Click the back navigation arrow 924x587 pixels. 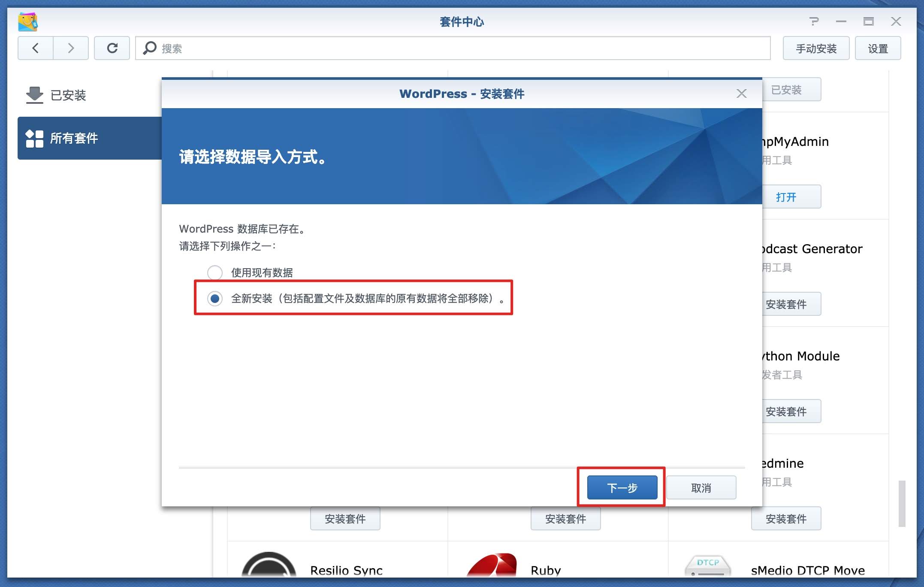[x=36, y=48]
